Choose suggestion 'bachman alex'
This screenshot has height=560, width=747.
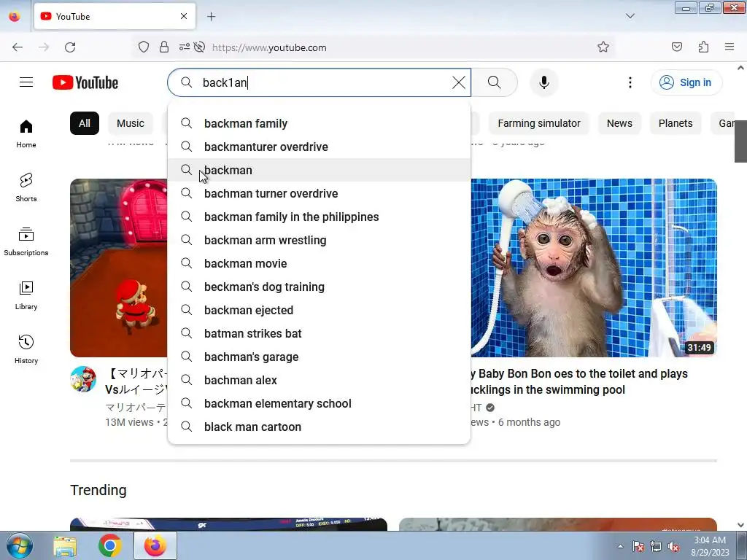point(320,380)
